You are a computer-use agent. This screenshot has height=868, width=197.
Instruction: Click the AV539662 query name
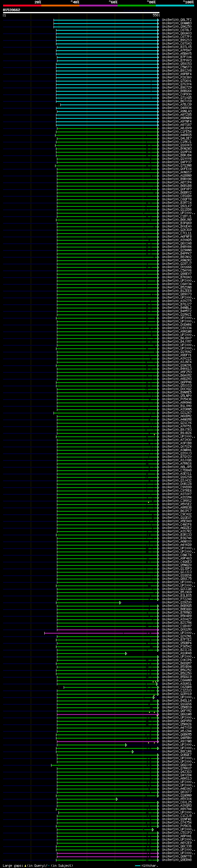11,10
